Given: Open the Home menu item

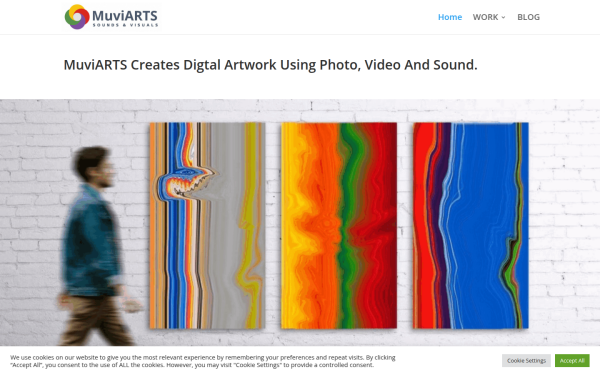Looking at the screenshot, I should pos(450,17).
